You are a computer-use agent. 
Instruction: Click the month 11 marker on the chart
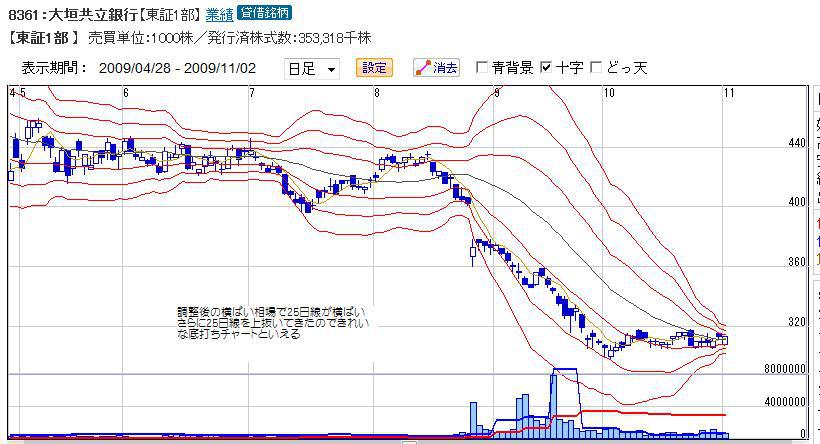729,93
